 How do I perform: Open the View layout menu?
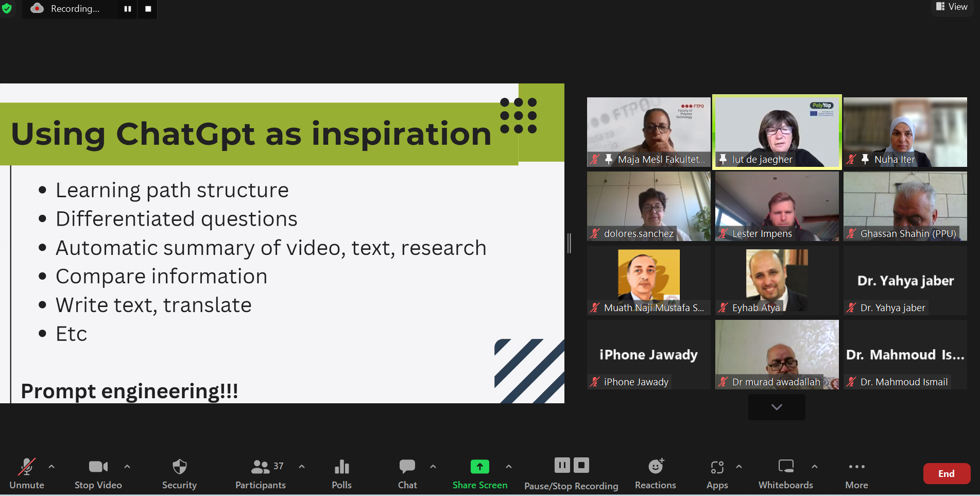[952, 7]
